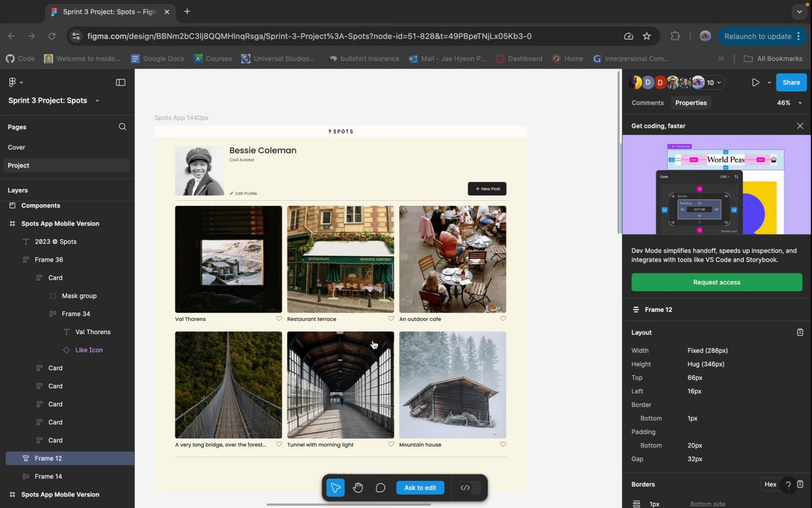Screen dimensions: 812x508
Task: Go back with the browser back arrow
Action: coord(11,36)
